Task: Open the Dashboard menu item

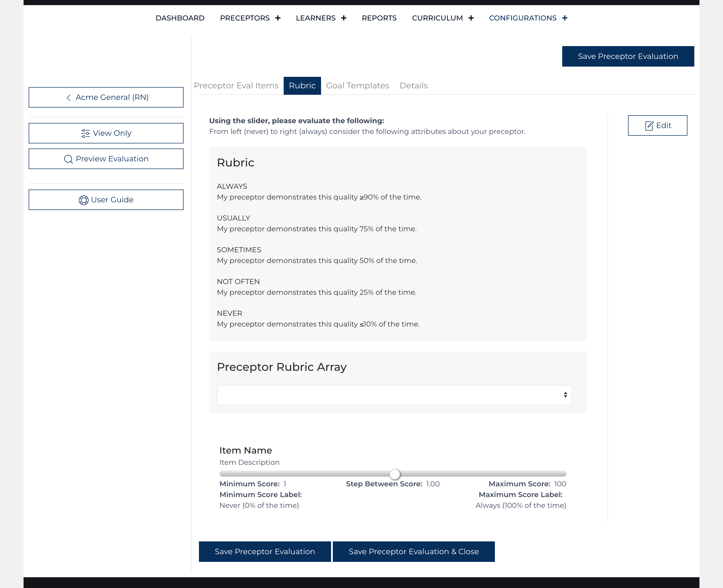Action: coord(180,18)
